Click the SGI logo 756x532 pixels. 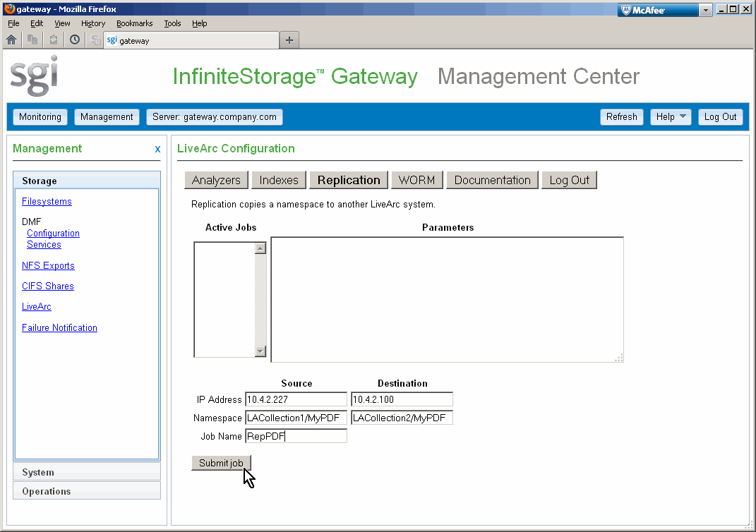[x=34, y=75]
